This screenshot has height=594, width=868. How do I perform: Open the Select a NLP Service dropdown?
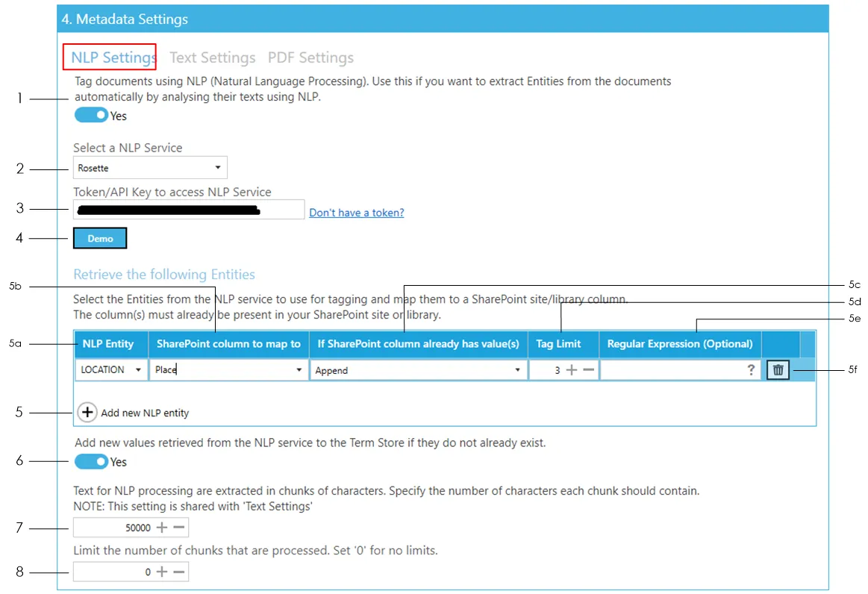[150, 168]
